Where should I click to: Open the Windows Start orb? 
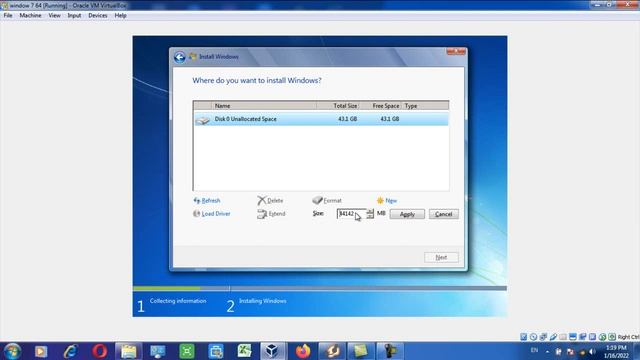[x=12, y=351]
